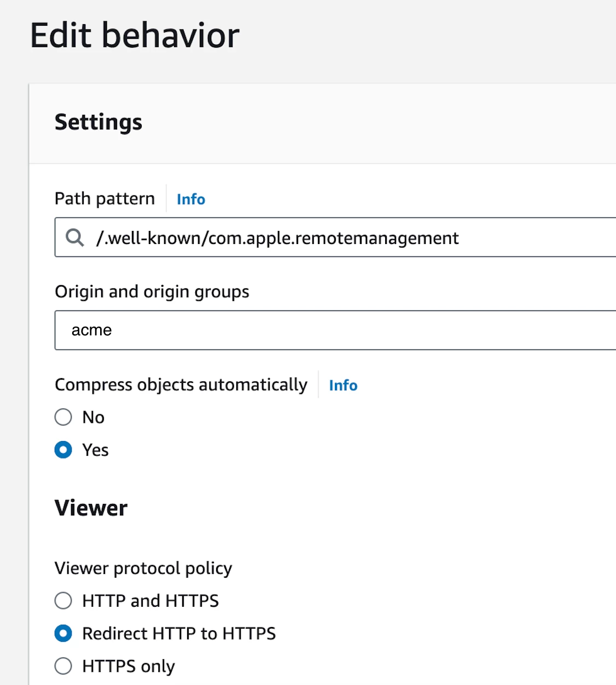Select Yes radio for automatic compression
Screen dimensions: 616x685
coord(63,450)
